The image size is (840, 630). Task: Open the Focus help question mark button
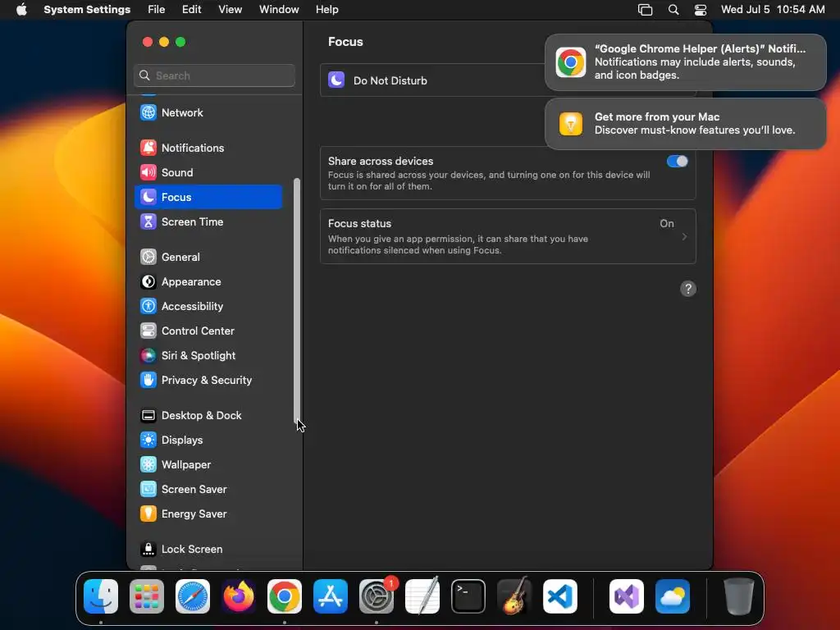(x=688, y=289)
